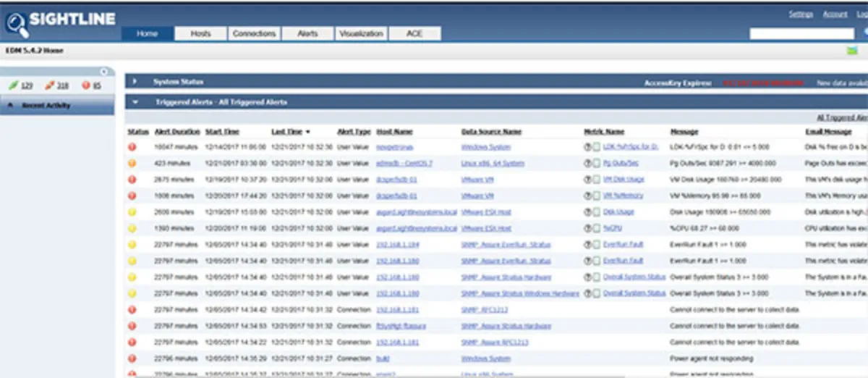
Task: Open the Account link
Action: pos(835,14)
